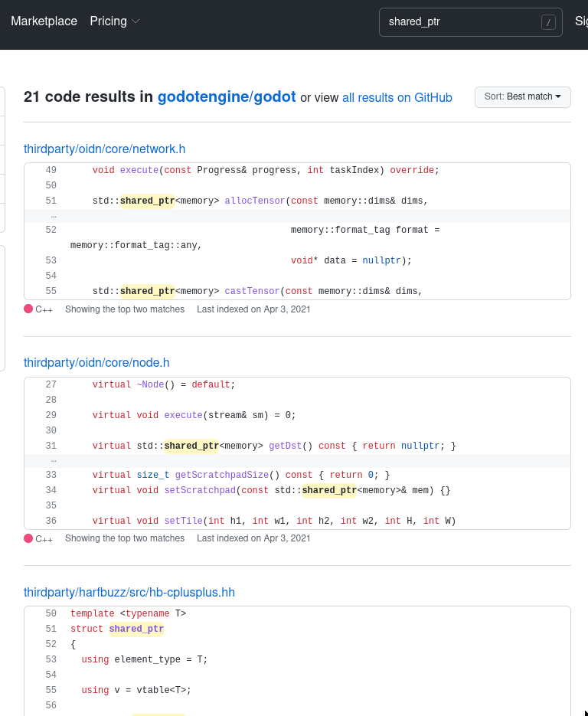Open thirdparty/oidn/core/network.h file

(x=104, y=149)
